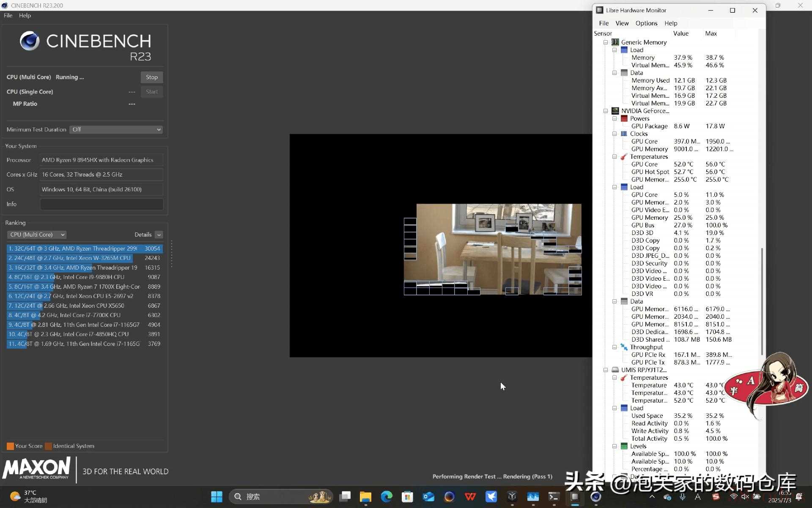Click the Generic Memory chip icon
This screenshot has height=508, width=812.
[615, 42]
